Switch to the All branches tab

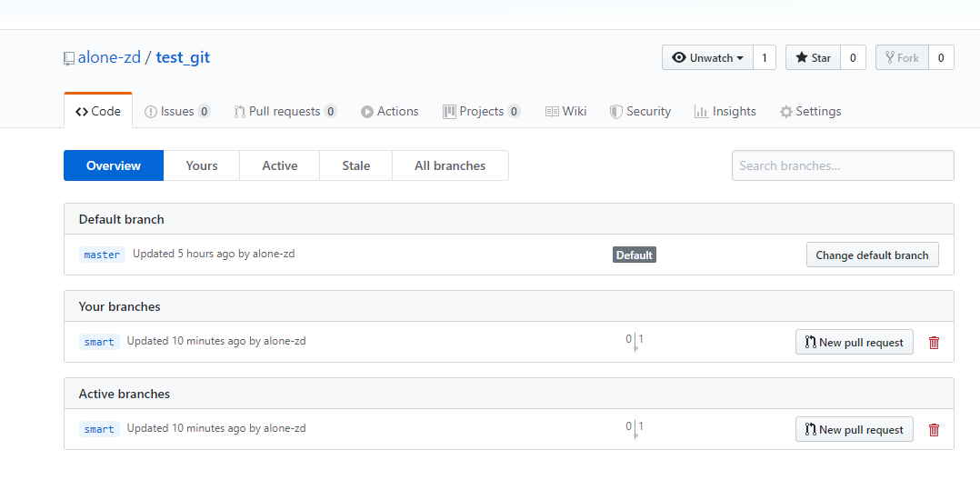point(450,165)
